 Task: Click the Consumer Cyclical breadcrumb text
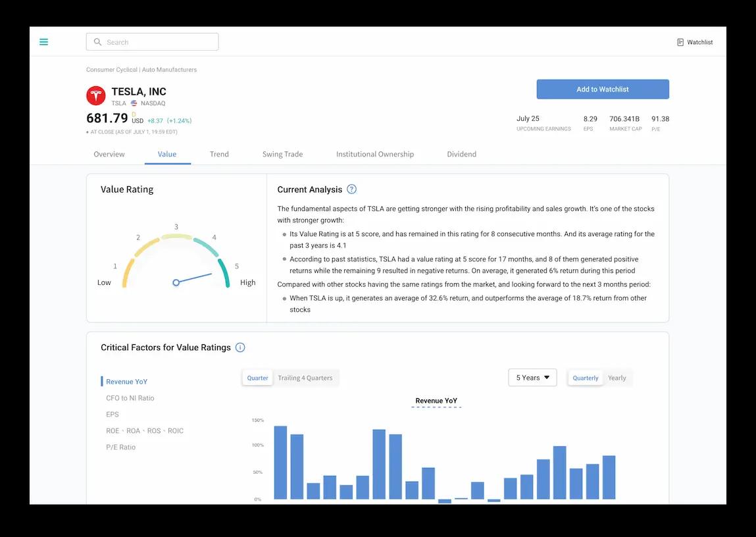point(112,69)
